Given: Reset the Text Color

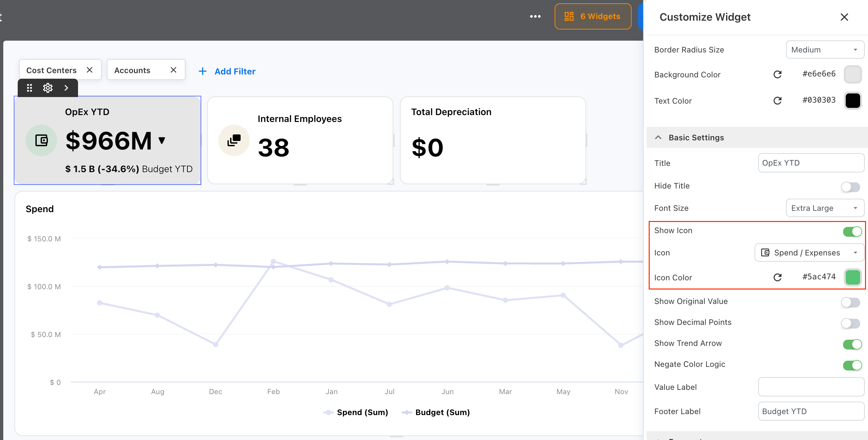Looking at the screenshot, I should coord(777,100).
